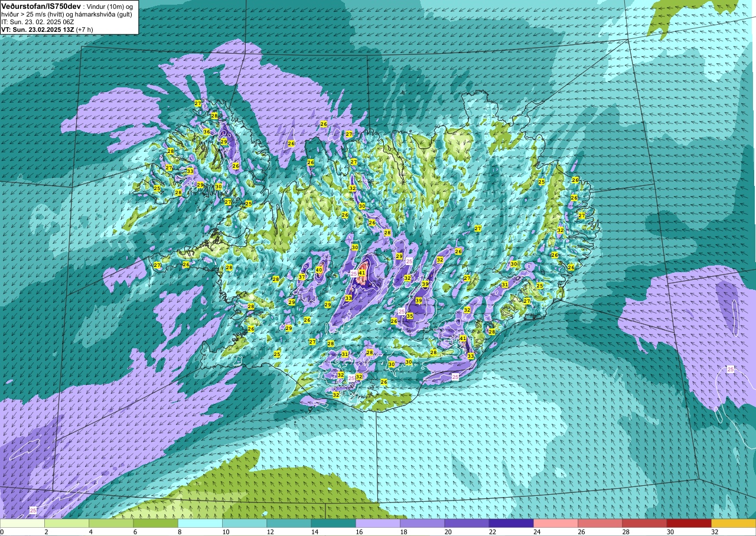
Task: Select the 8–10 light cyan legend swatch
Action: (x=200, y=523)
